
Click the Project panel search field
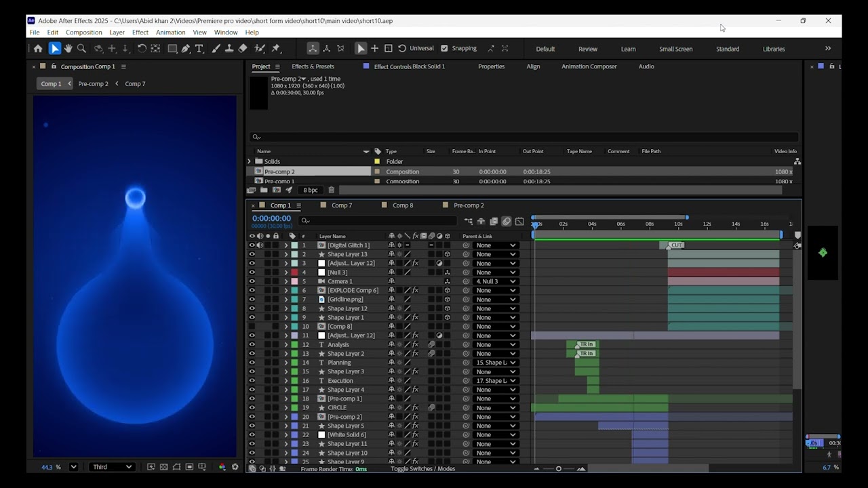[524, 137]
